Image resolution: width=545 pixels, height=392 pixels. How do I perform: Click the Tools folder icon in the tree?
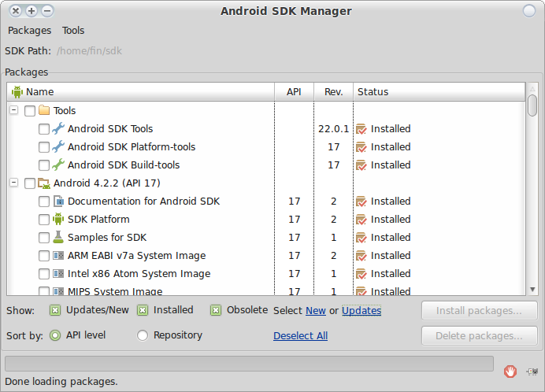coord(44,110)
